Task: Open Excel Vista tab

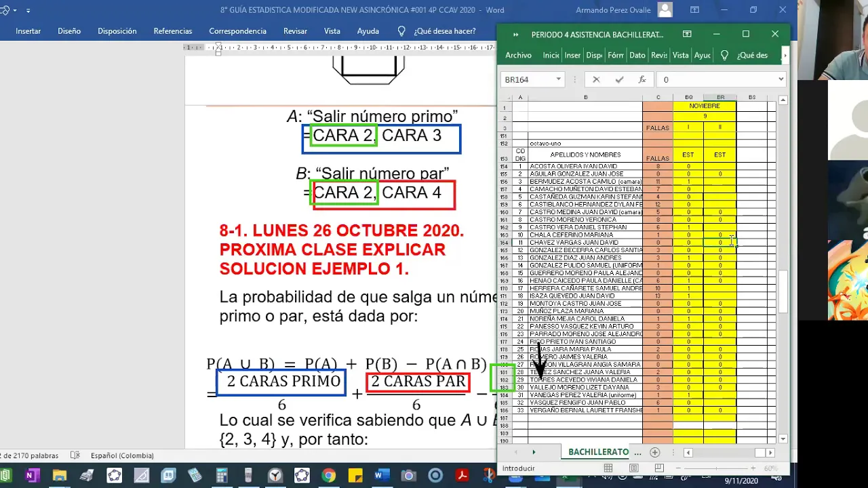Action: click(680, 56)
